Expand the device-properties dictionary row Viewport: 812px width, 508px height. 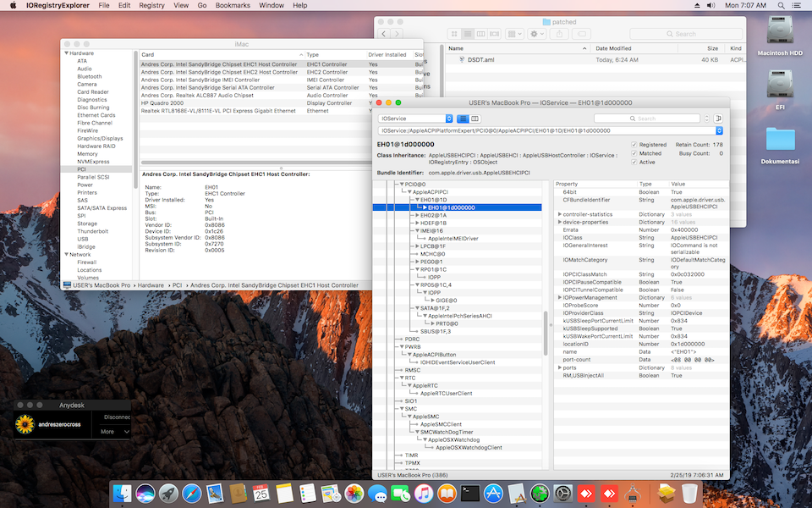point(559,222)
